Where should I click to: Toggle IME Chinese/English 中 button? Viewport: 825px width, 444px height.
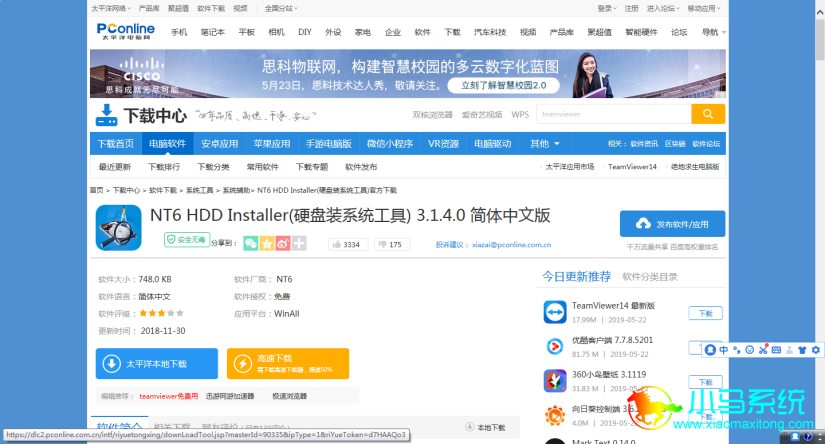[724, 350]
